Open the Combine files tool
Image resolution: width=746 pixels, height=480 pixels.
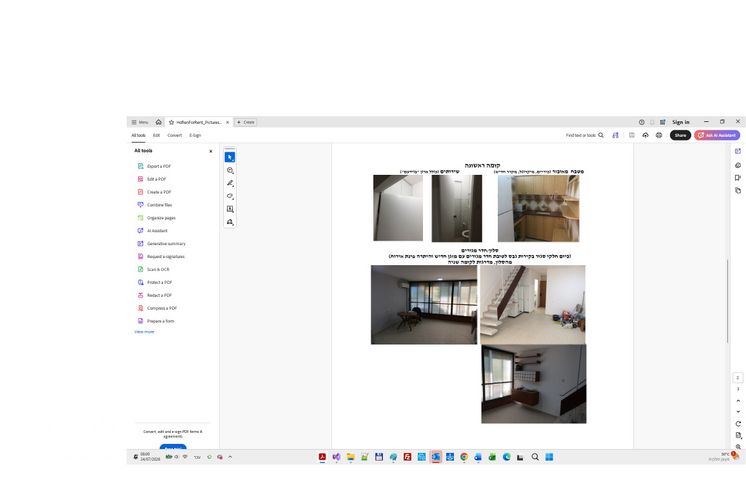[155, 205]
